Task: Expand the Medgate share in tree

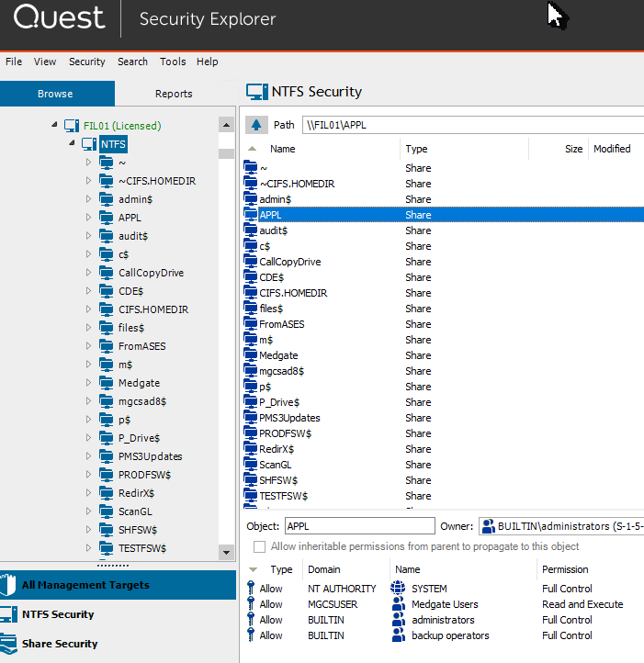Action: (88, 382)
